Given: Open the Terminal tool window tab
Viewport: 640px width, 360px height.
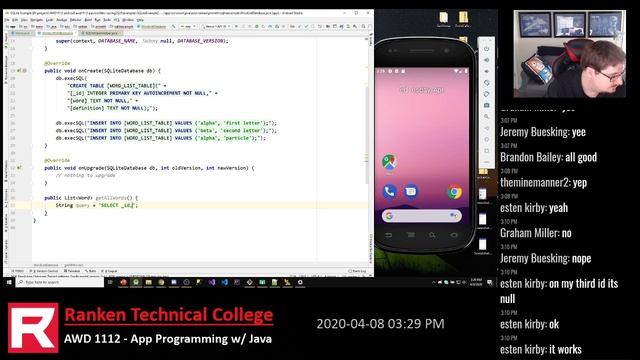Looking at the screenshot, I should tap(72, 271).
